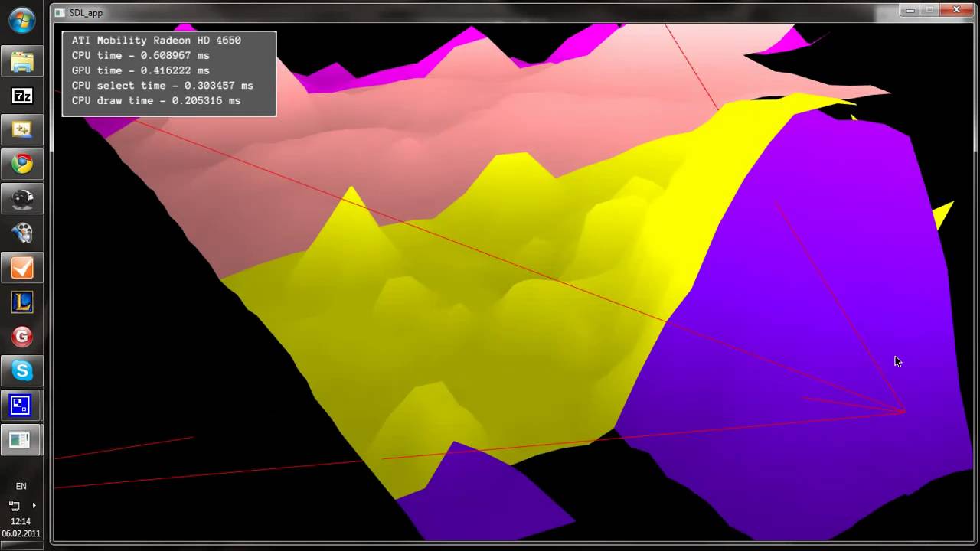Close the SDL_app window
The width and height of the screenshot is (980, 551).
pos(957,10)
